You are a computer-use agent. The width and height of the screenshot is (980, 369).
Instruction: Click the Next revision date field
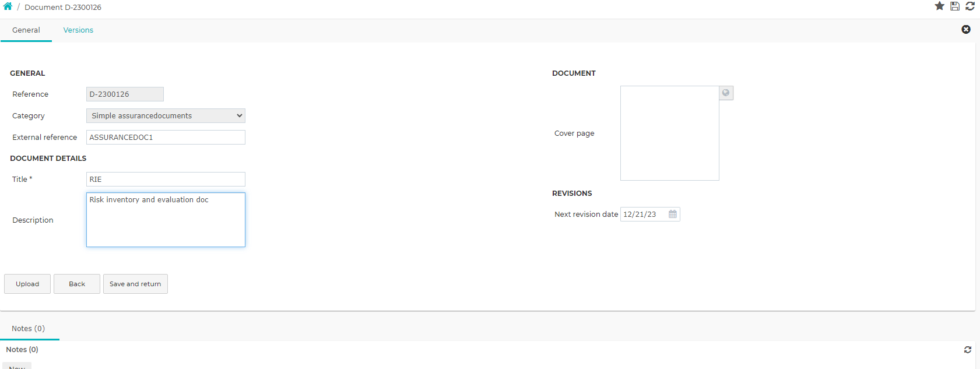click(x=644, y=214)
